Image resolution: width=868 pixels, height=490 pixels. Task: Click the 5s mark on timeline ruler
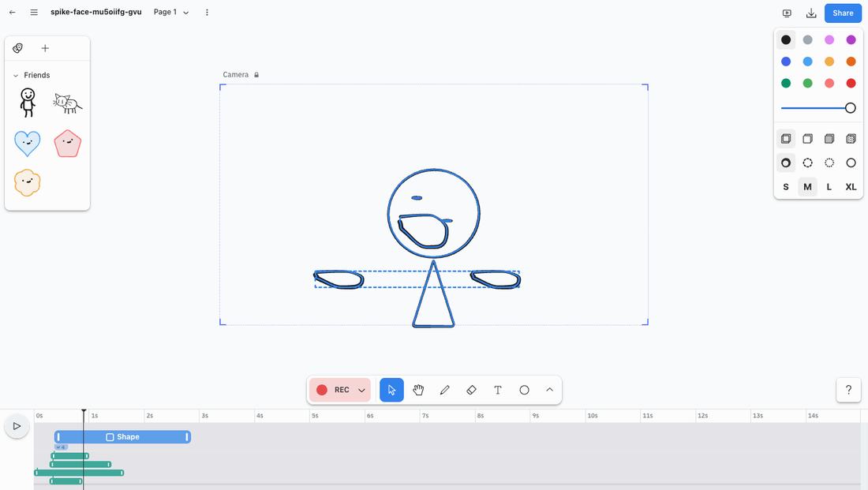tap(315, 416)
